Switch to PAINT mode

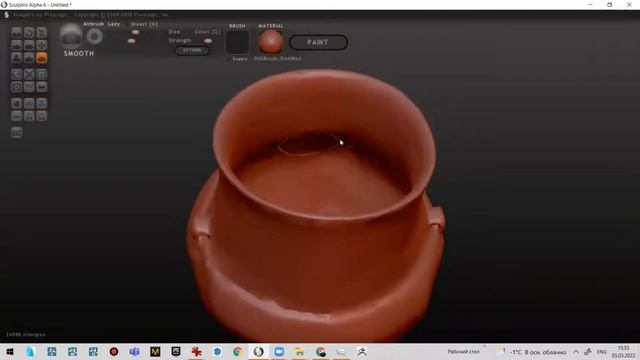(318, 42)
